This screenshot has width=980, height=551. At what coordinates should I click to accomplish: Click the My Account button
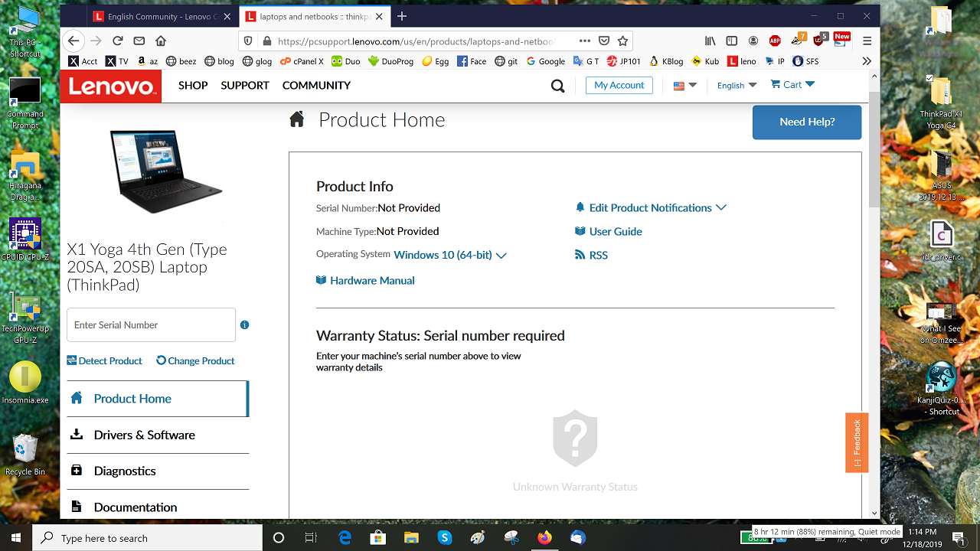tap(619, 85)
